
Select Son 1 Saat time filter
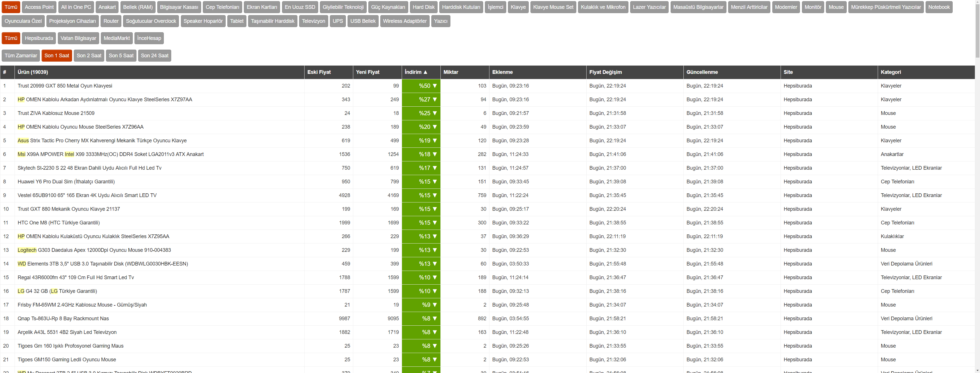pos(57,56)
